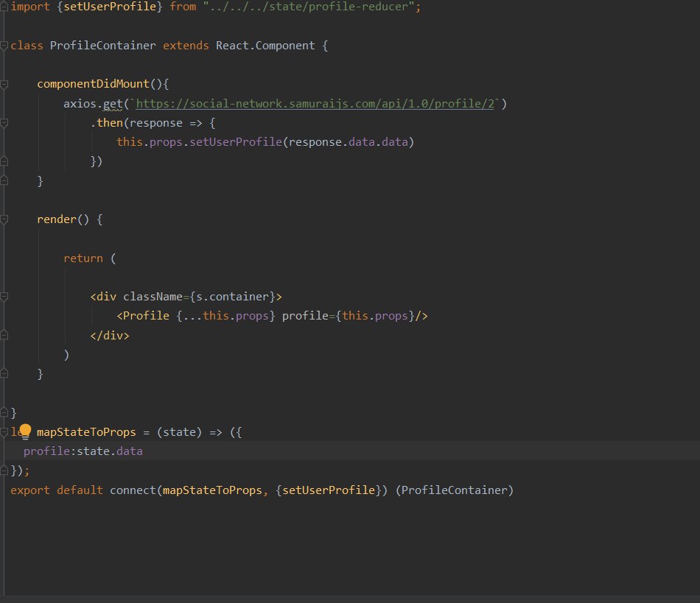Open the samuraijs API profile URL
This screenshot has width=700, height=603.
tap(315, 104)
